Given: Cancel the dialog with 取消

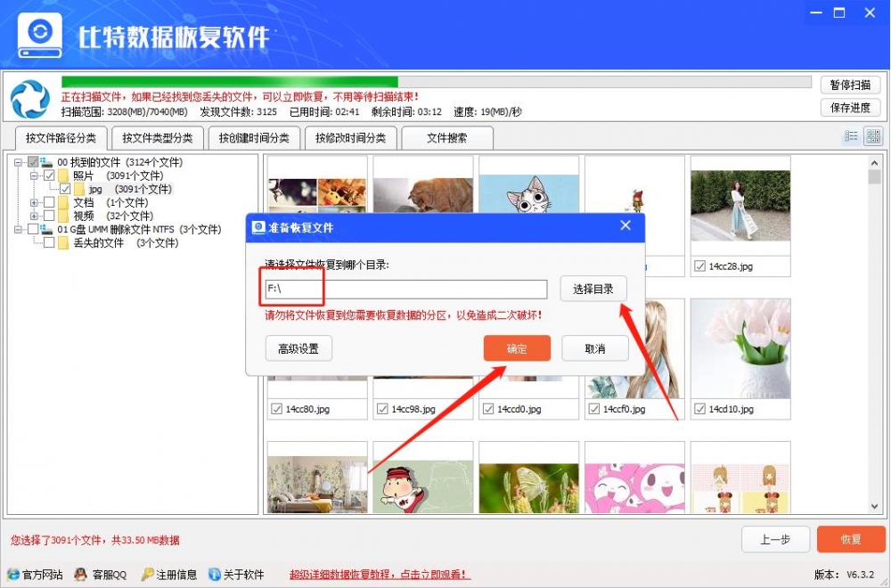Looking at the screenshot, I should coord(595,348).
